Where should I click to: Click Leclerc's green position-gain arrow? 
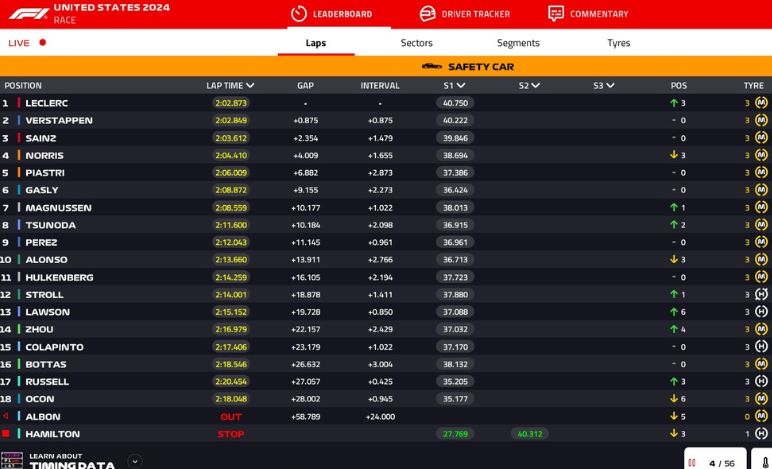click(x=674, y=103)
